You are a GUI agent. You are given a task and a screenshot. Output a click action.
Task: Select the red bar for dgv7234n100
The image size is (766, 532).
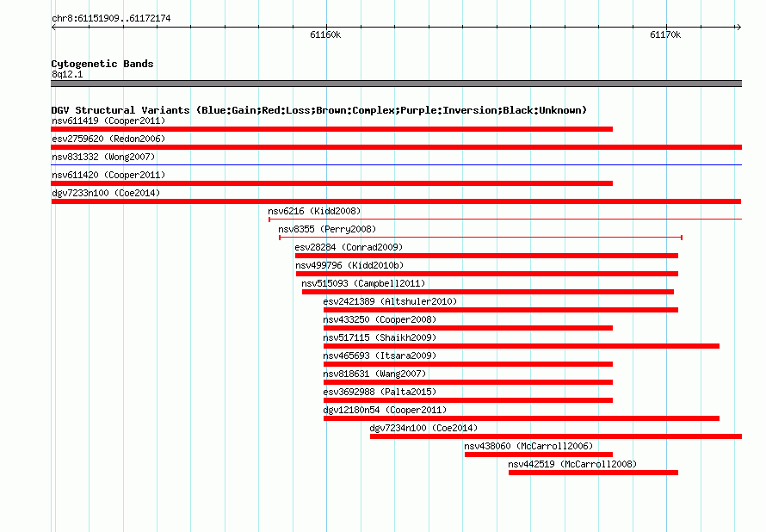pyautogui.click(x=556, y=436)
